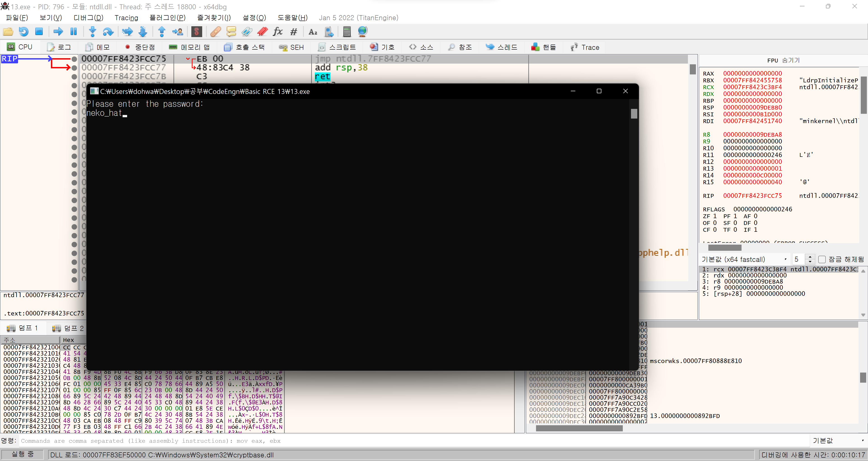Step into with the down-arrow icon
Viewport: 868px width, 461px height.
92,32
